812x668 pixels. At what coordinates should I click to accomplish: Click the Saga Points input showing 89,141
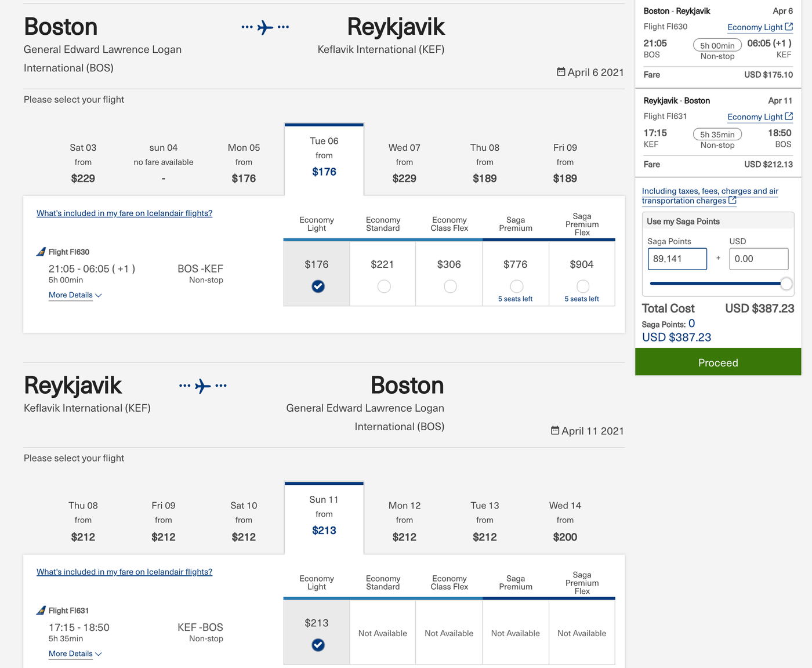(677, 259)
